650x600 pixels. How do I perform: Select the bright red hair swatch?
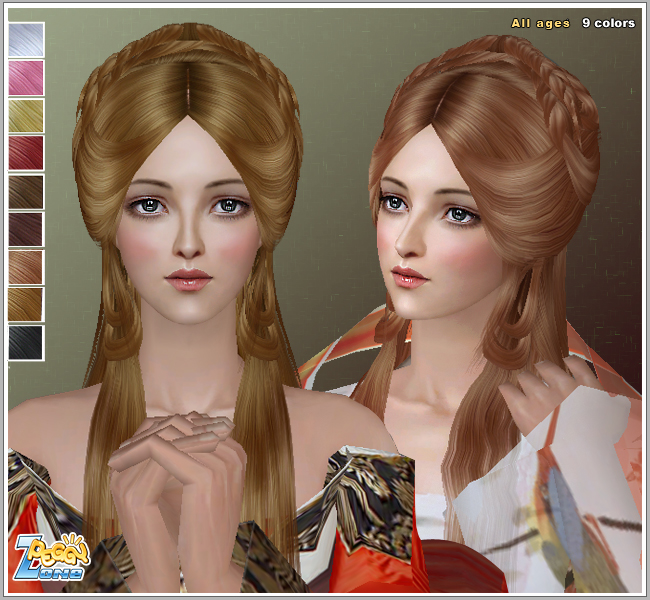coord(26,153)
